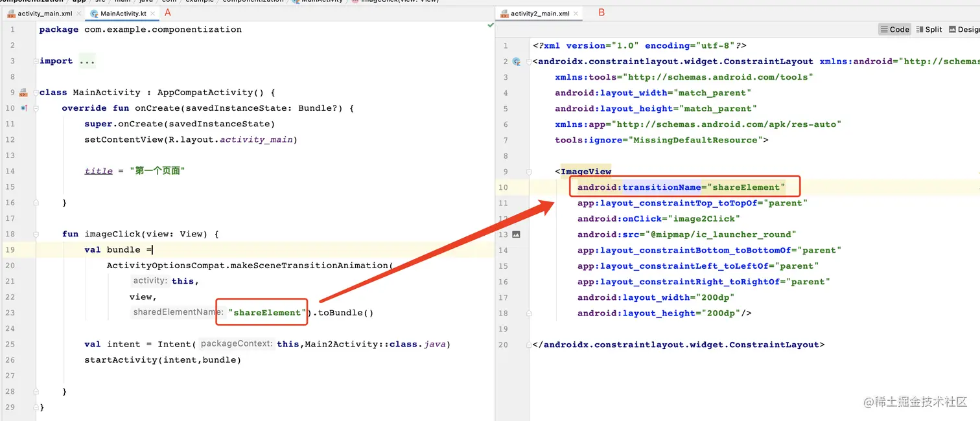Click the '<ImageView' opening tag

click(x=583, y=172)
